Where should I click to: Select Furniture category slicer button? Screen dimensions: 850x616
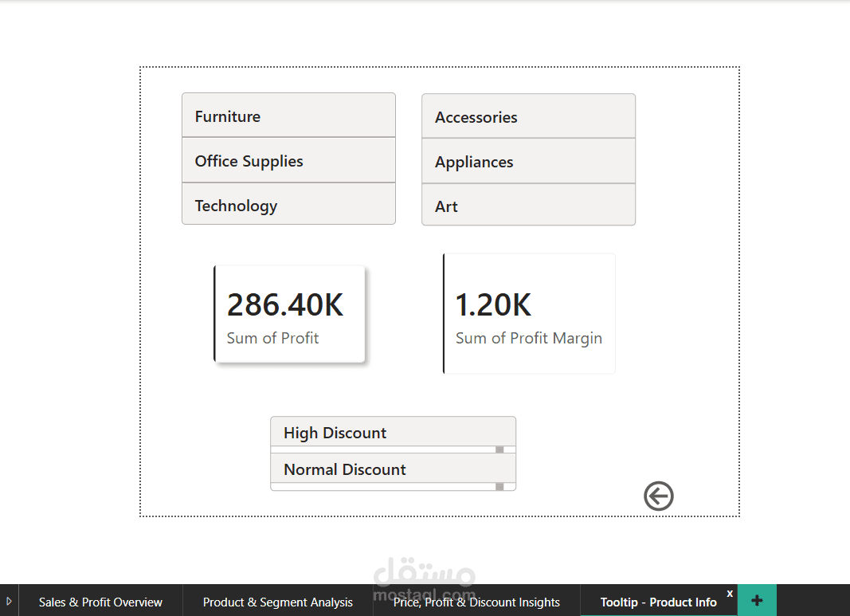288,116
